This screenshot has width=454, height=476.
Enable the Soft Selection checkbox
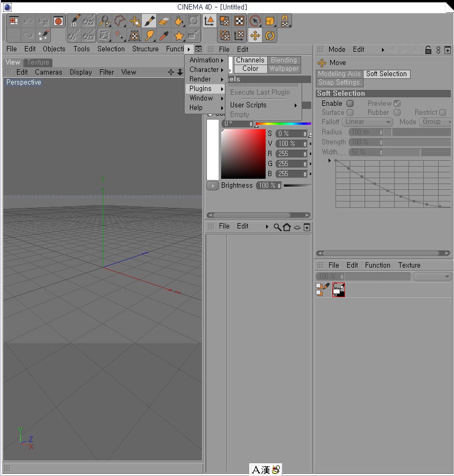click(350, 104)
